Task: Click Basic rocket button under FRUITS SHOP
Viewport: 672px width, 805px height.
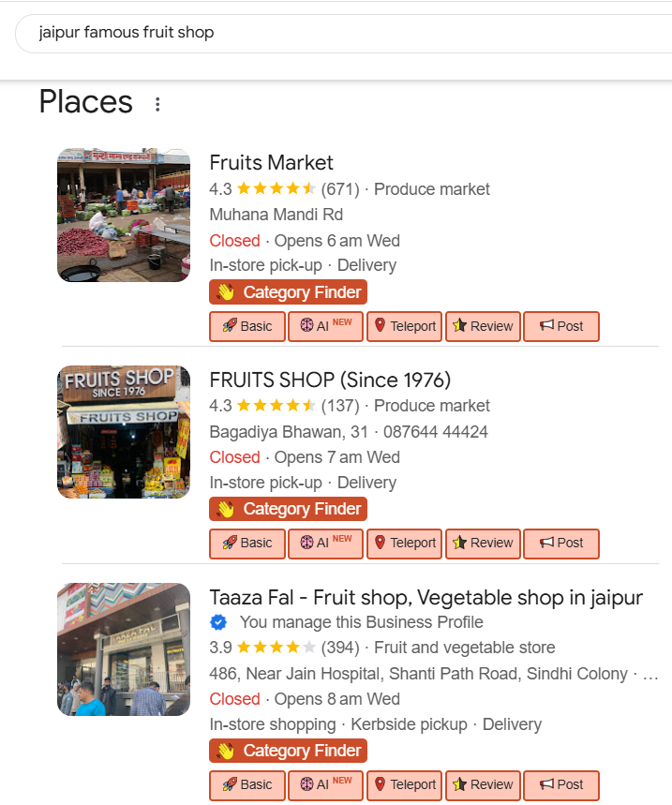Action: tap(247, 543)
